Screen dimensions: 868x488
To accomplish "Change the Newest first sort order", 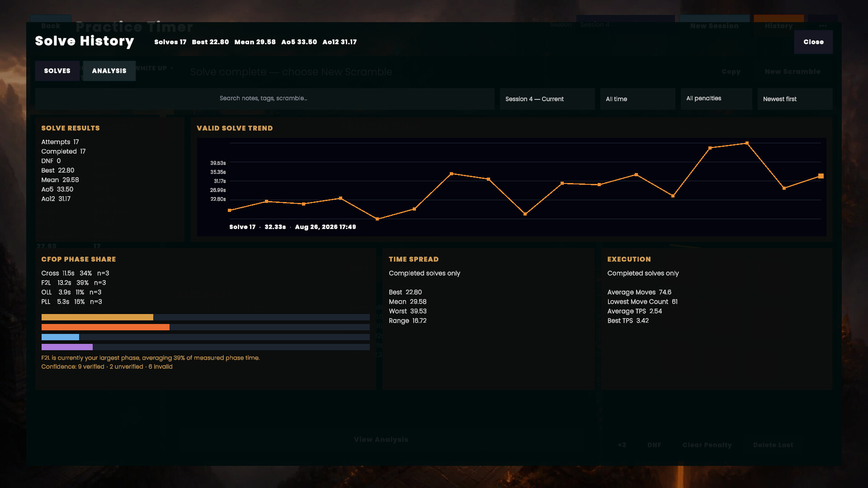I will pos(795,99).
